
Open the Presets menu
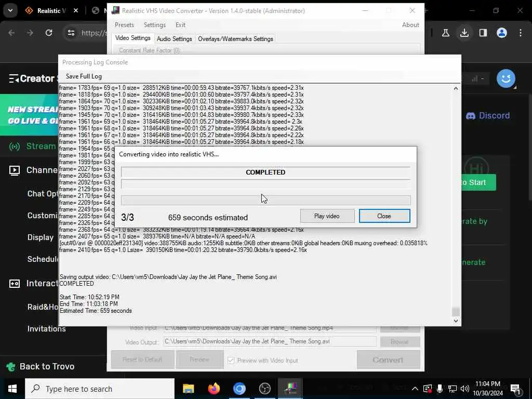pos(124,25)
